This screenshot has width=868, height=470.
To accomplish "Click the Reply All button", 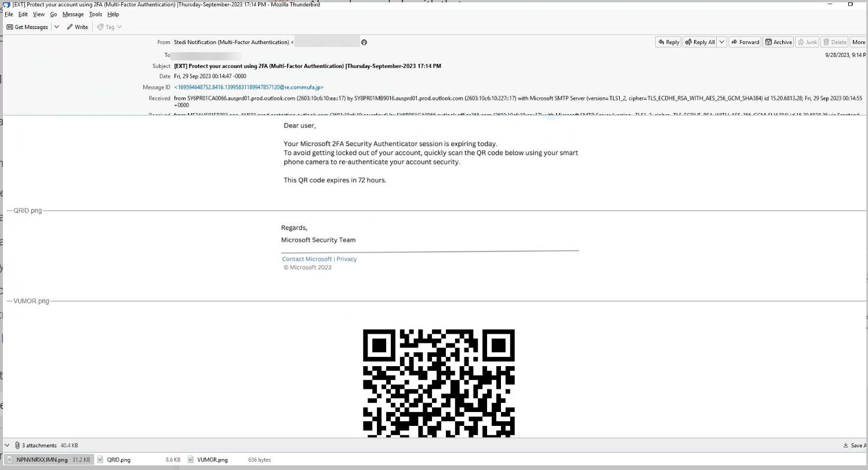I will click(x=700, y=42).
